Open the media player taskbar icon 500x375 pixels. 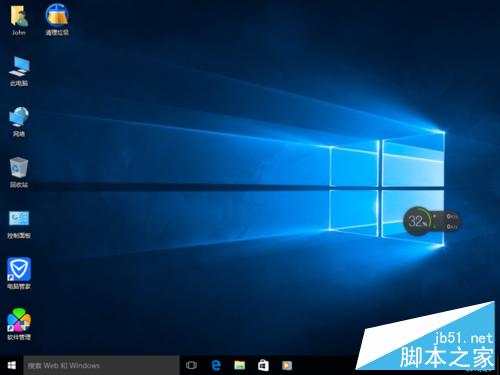pyautogui.click(x=287, y=365)
